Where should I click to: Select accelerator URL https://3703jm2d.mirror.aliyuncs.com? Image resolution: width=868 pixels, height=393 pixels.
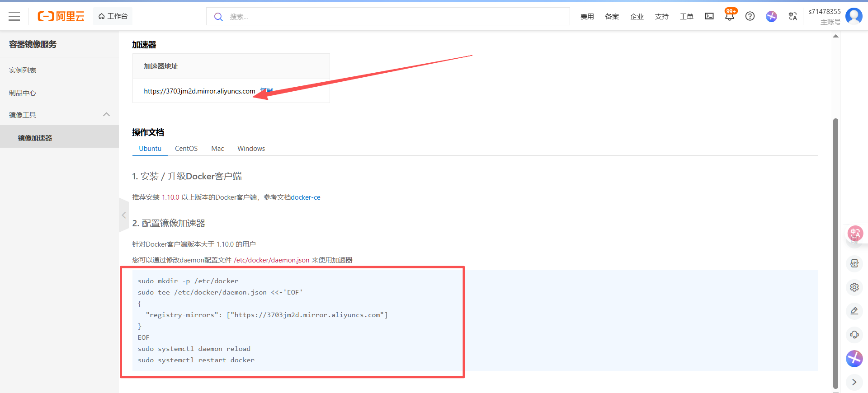tap(199, 91)
